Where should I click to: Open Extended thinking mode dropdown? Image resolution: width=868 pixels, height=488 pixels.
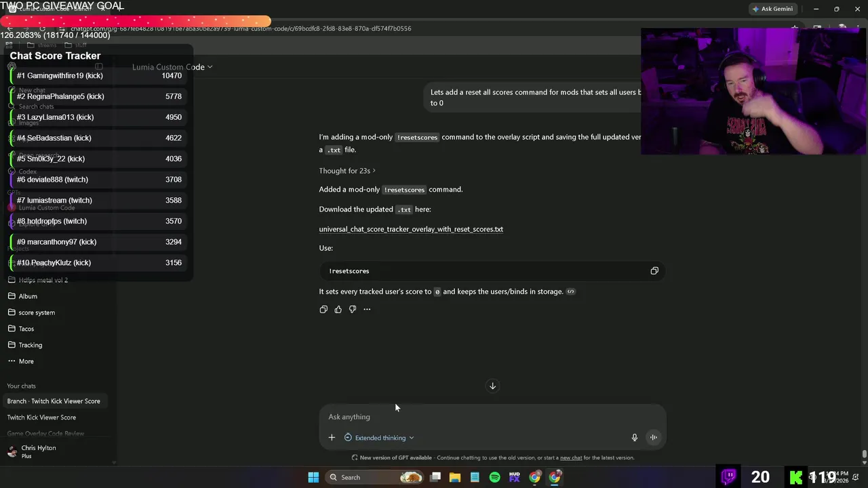[379, 438]
